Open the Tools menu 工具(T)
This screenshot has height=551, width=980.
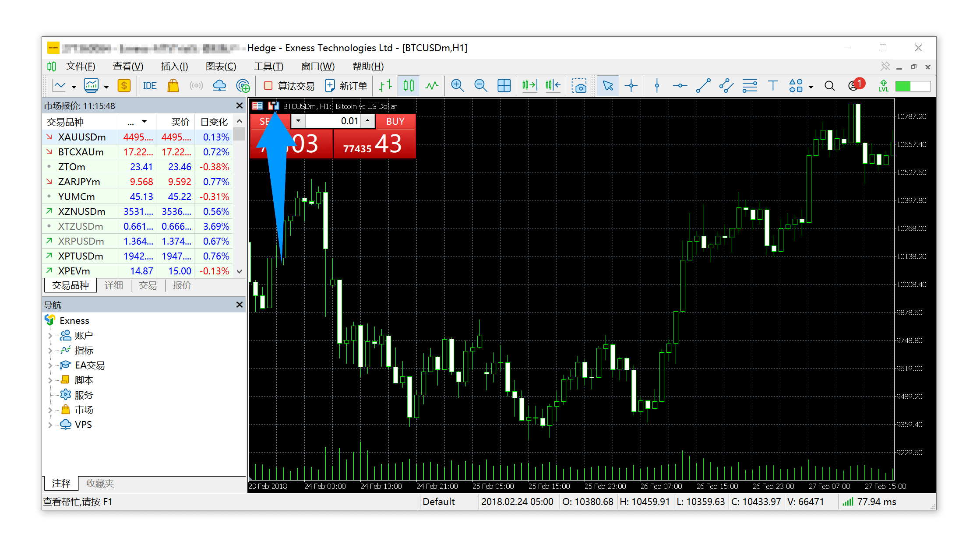(268, 67)
